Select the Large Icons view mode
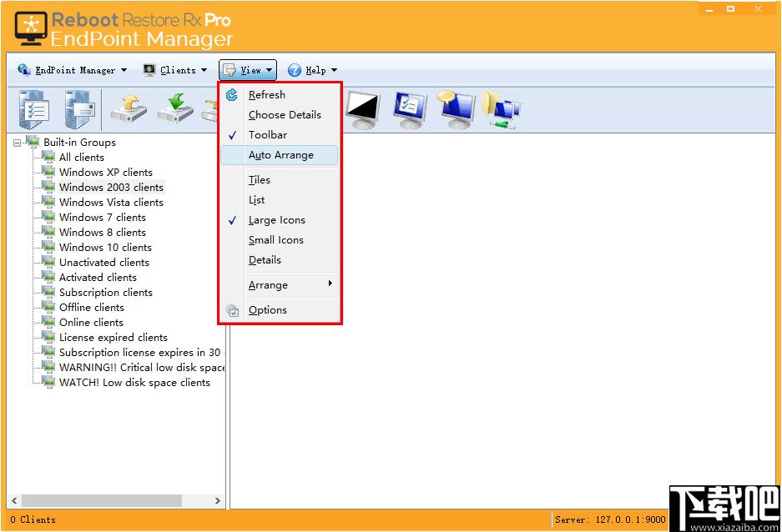The width and height of the screenshot is (782, 532). click(x=280, y=220)
